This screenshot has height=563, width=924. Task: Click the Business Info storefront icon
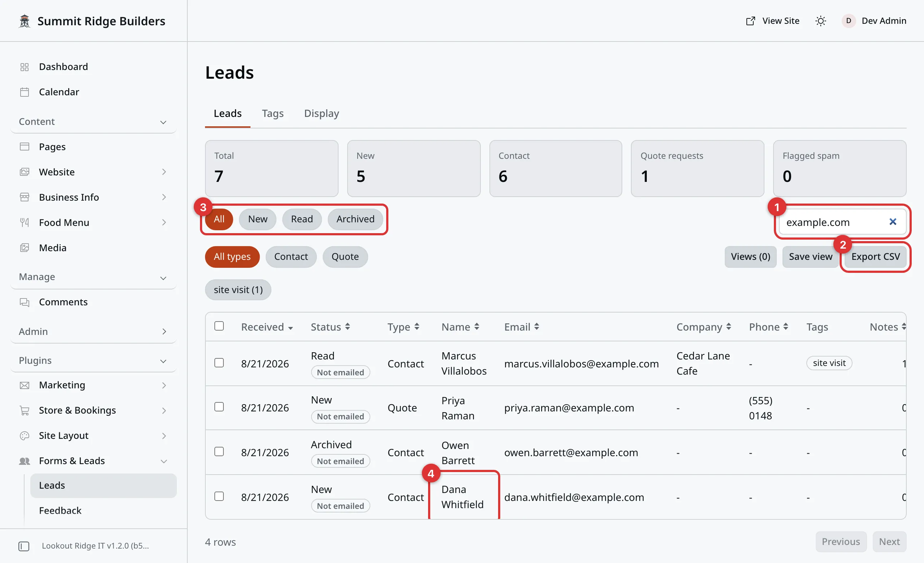point(25,197)
